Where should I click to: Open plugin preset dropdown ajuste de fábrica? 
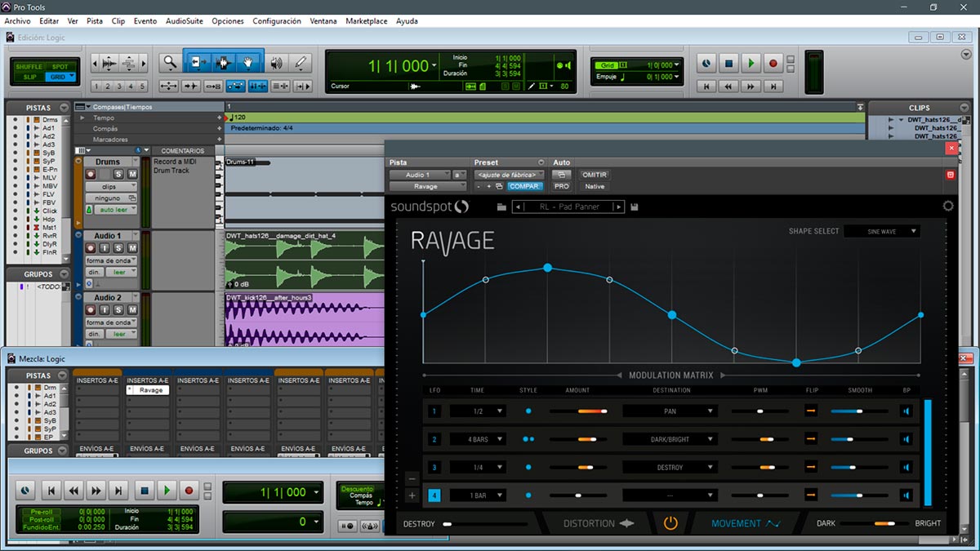point(509,175)
